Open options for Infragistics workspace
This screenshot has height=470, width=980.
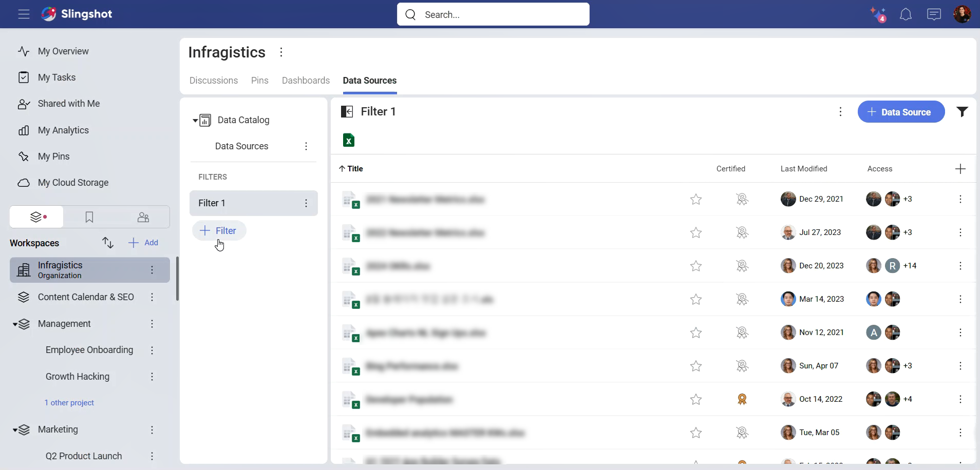tap(152, 270)
